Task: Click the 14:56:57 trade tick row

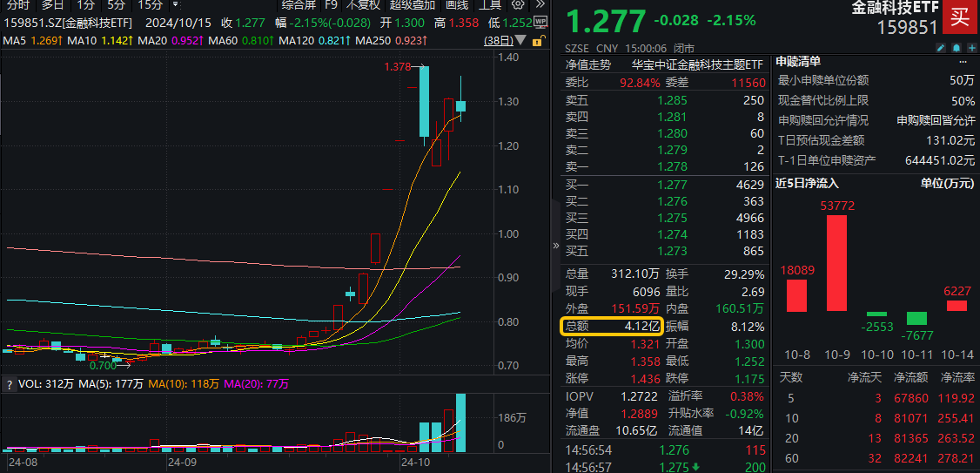Action: (x=665, y=468)
